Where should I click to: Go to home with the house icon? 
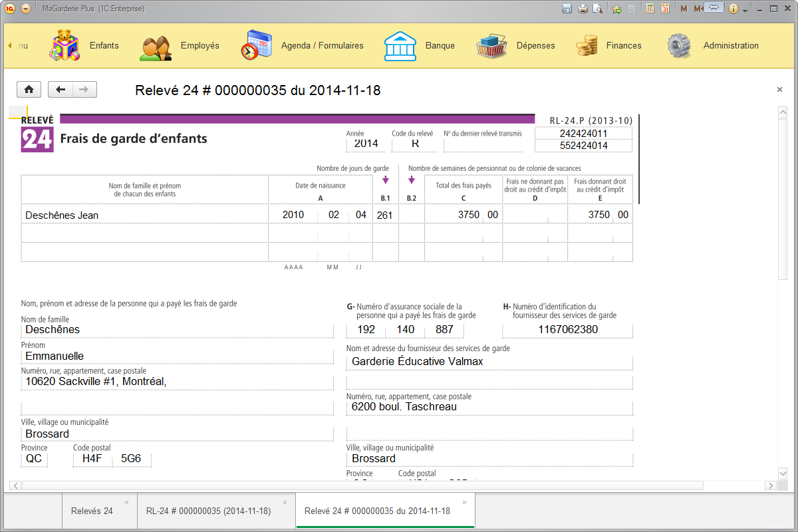[x=28, y=89]
